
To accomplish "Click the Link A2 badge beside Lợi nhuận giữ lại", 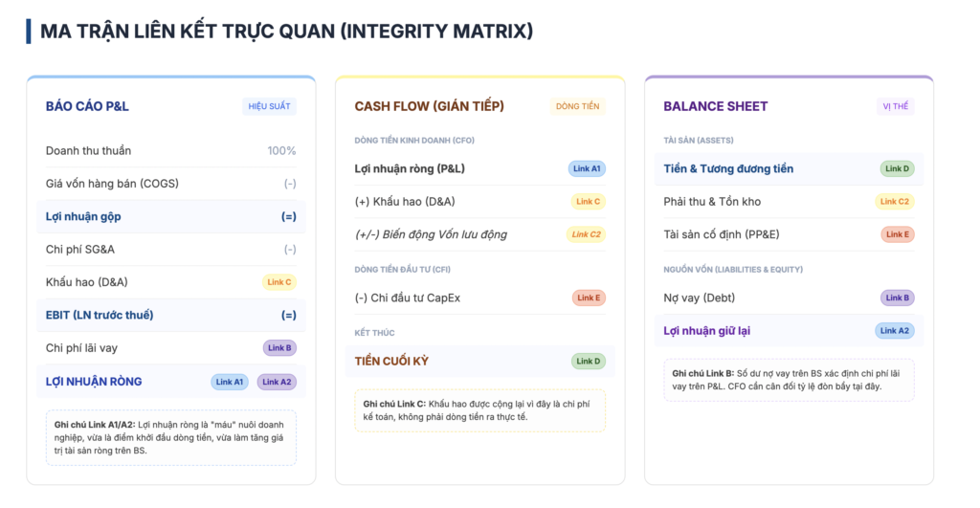I will click(x=894, y=331).
